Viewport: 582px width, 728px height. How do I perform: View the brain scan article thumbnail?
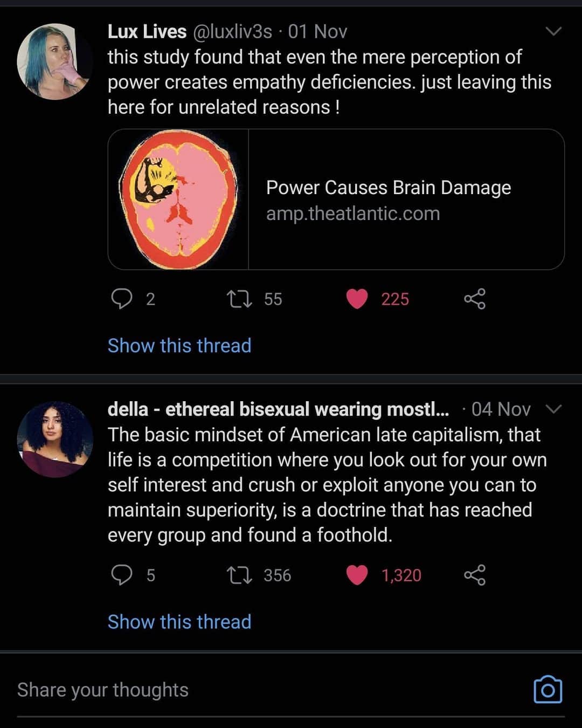[x=178, y=200]
